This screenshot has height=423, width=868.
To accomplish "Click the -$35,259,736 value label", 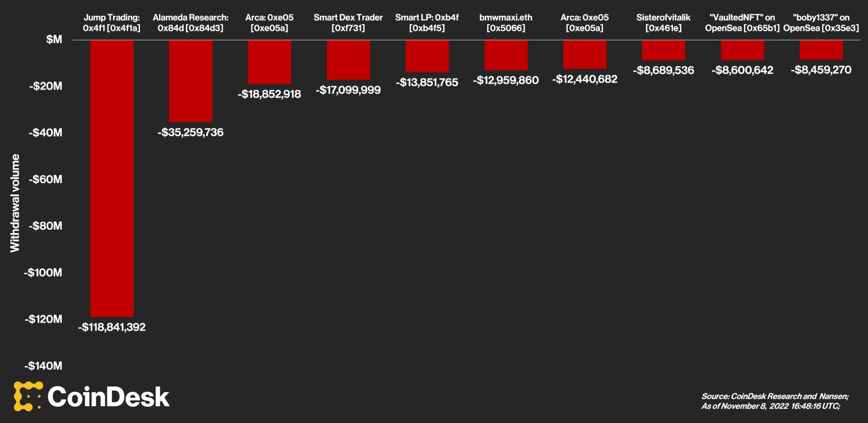I will pyautogui.click(x=190, y=132).
